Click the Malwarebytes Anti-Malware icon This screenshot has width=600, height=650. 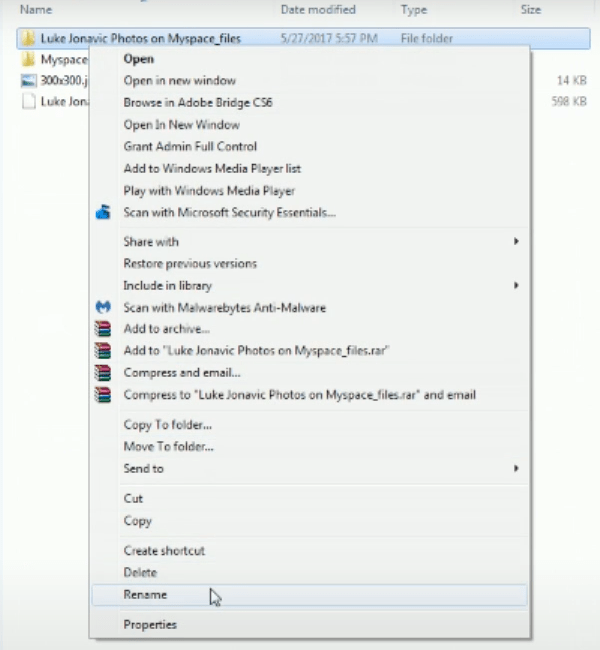[x=102, y=308]
